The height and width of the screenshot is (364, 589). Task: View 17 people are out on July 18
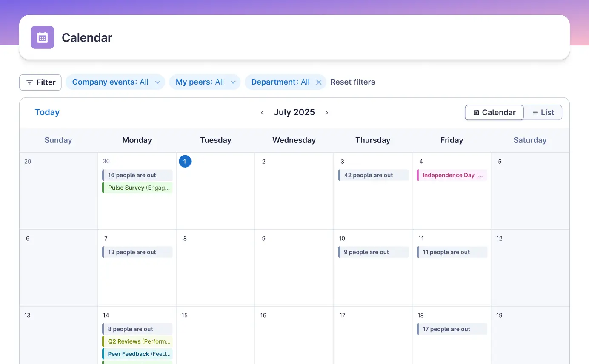pyautogui.click(x=452, y=329)
